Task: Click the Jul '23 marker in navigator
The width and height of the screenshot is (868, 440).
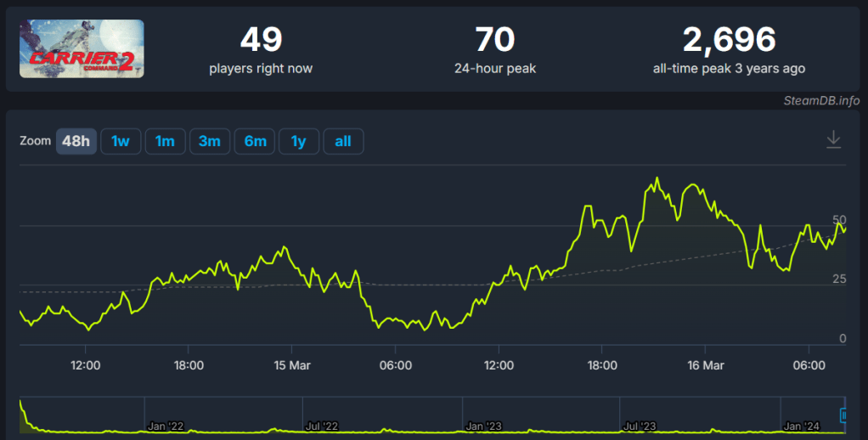Action: [x=643, y=426]
